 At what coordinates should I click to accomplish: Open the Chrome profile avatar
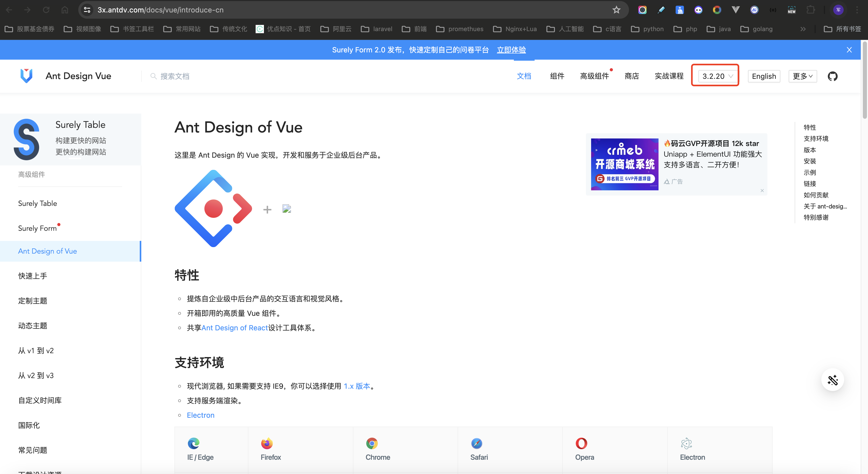point(838,10)
